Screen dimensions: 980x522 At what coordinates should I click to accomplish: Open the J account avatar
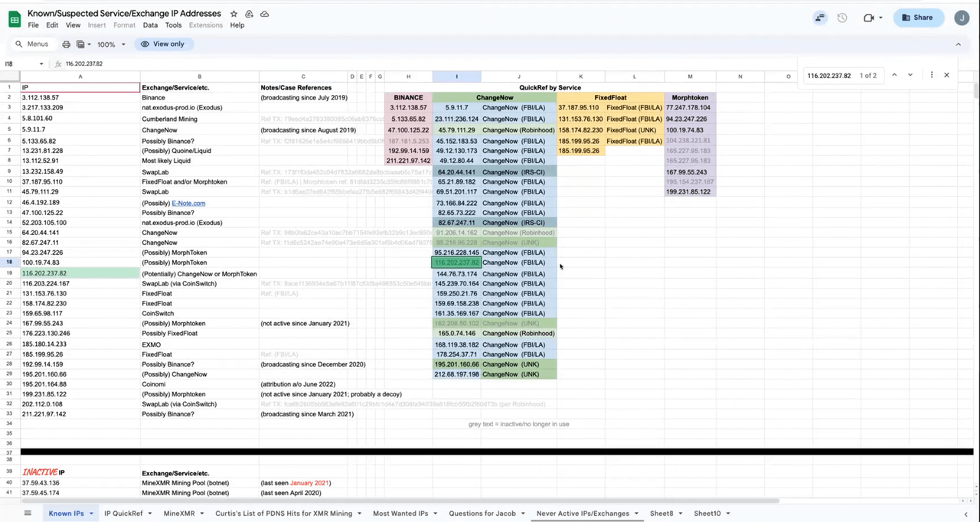962,18
